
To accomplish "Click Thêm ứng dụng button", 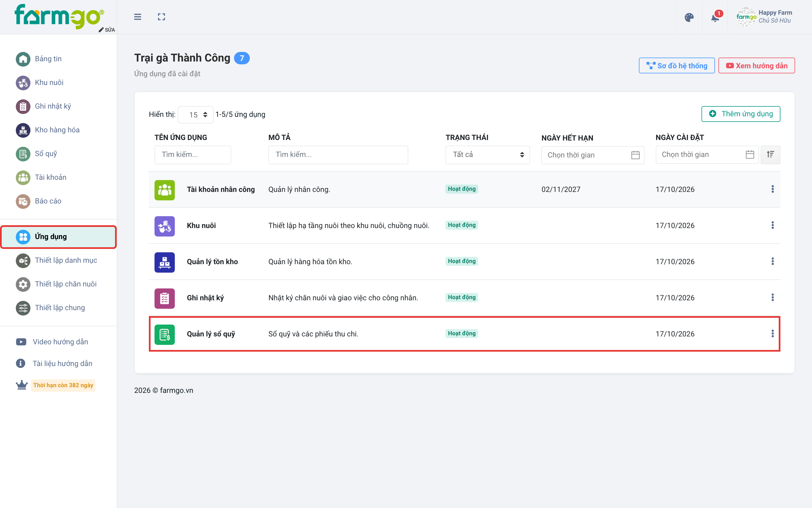I will [x=741, y=114].
